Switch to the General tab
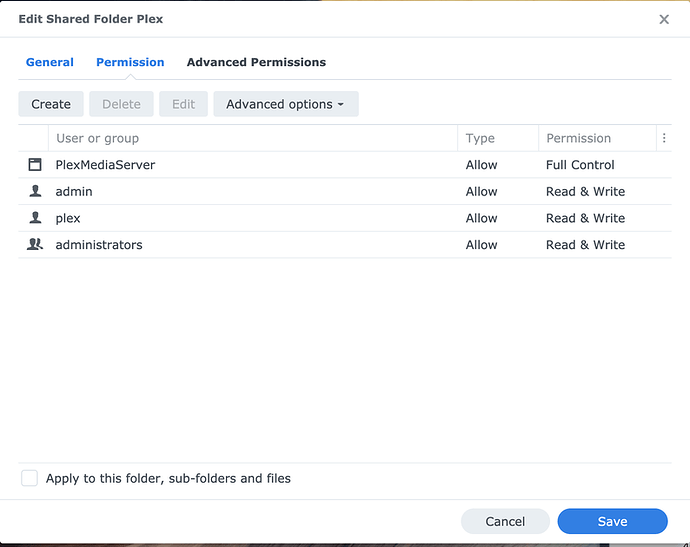This screenshot has width=690, height=547. [x=50, y=62]
